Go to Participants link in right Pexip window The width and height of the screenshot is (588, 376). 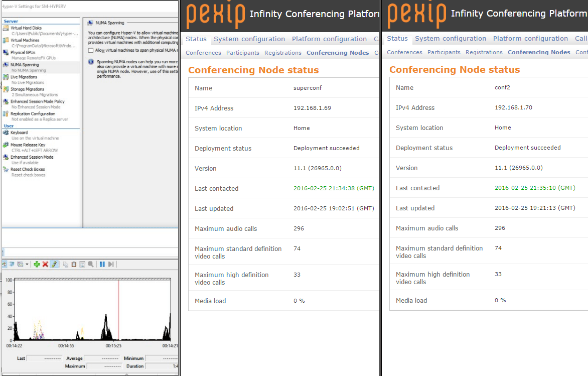444,53
